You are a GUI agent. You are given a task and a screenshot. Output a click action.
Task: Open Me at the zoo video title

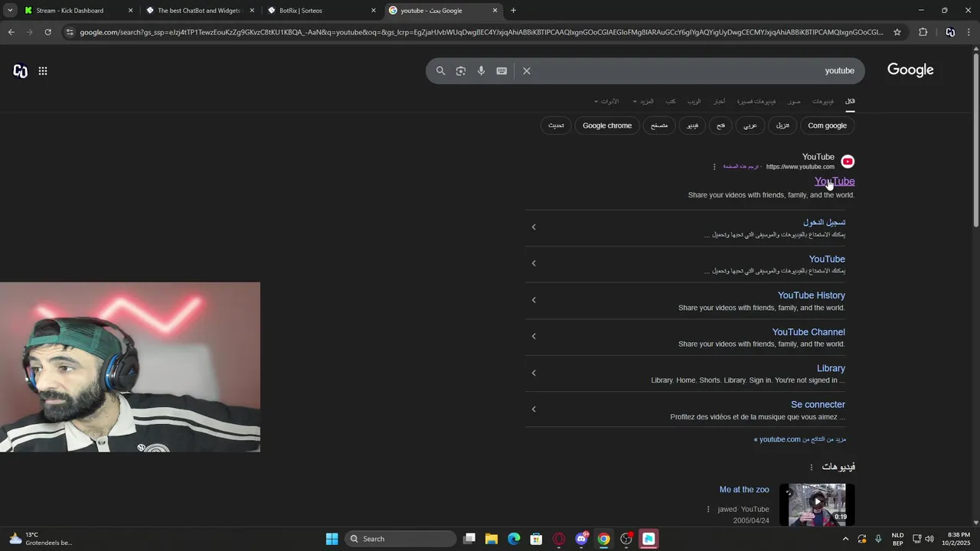coord(744,490)
